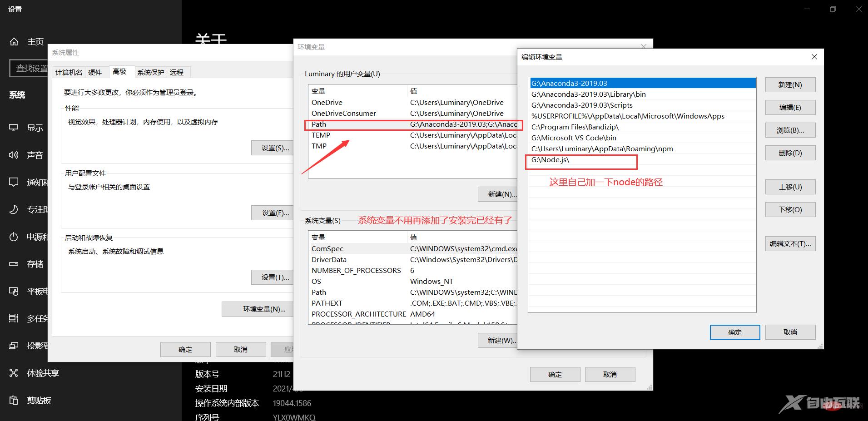The width and height of the screenshot is (868, 421).
Task: Select OneDriveConsumer user variable row
Action: click(x=413, y=113)
